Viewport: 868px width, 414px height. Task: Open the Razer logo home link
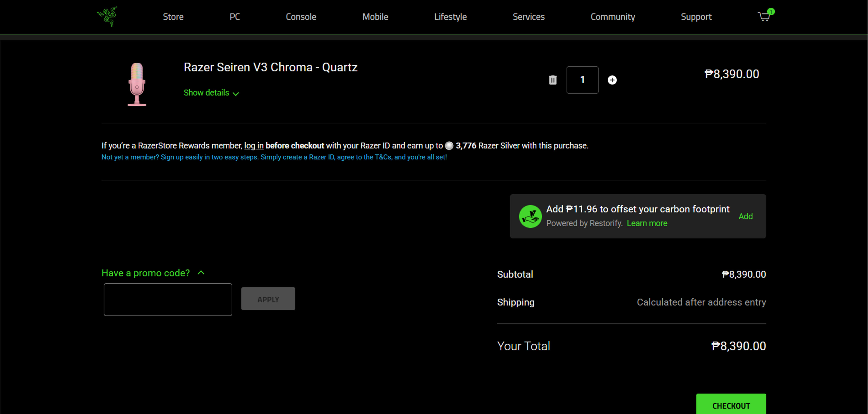107,16
